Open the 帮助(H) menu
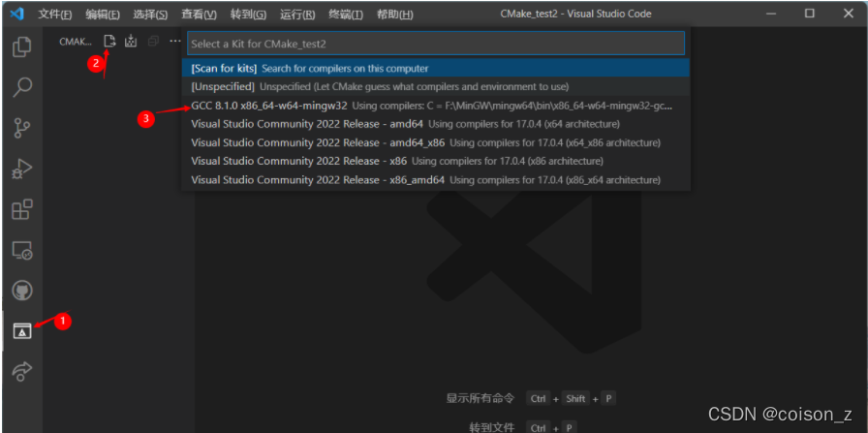This screenshot has width=868, height=433. point(394,15)
